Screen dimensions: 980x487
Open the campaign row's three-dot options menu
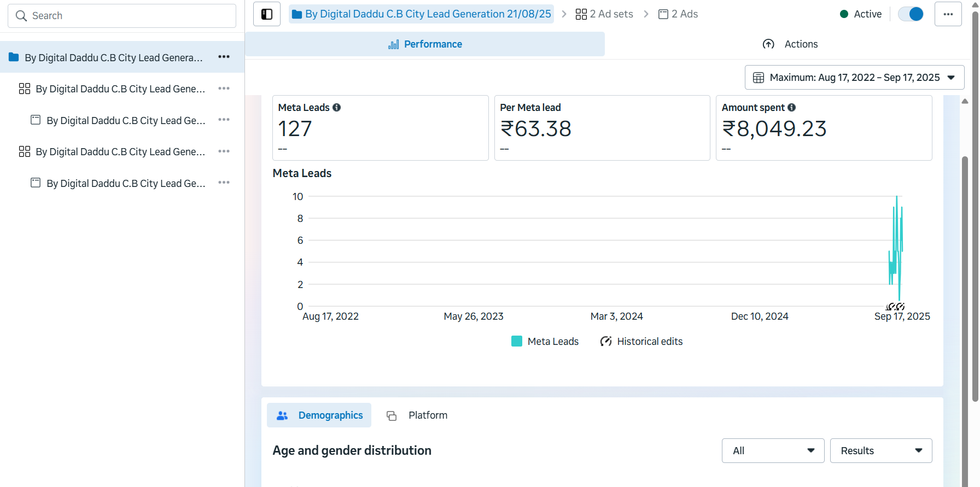click(x=224, y=57)
